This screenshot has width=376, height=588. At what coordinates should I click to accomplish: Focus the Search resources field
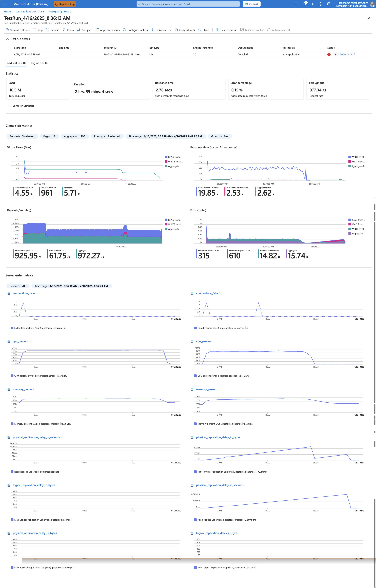pos(188,4)
